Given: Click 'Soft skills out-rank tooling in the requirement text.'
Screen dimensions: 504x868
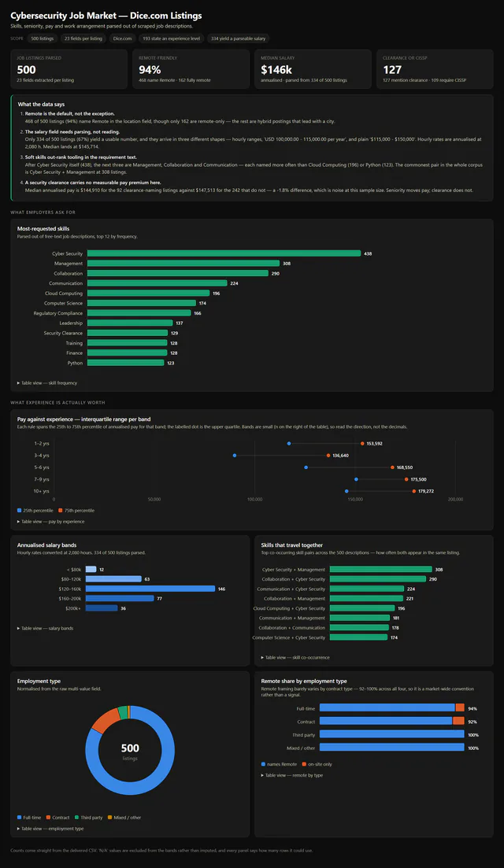Looking at the screenshot, I should [x=81, y=157].
